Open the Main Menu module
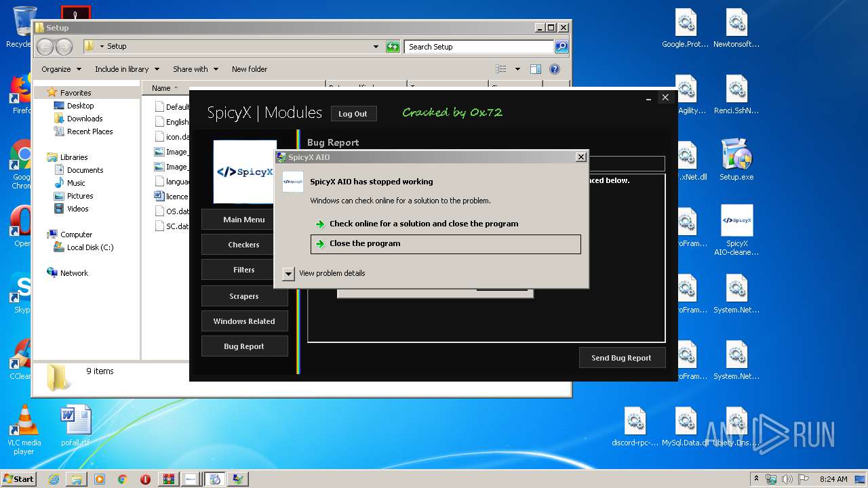The height and width of the screenshot is (488, 868). click(x=244, y=220)
